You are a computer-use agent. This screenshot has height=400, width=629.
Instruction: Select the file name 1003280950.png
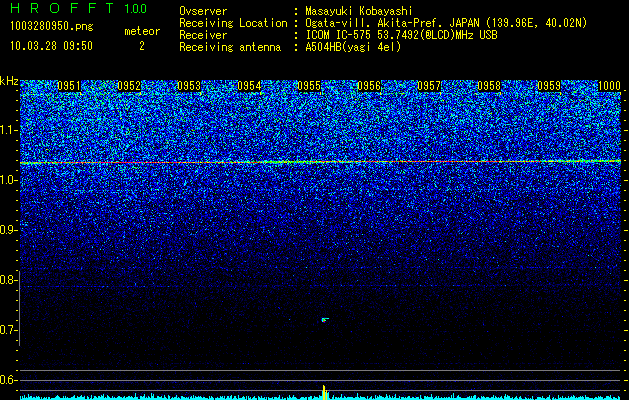point(52,27)
